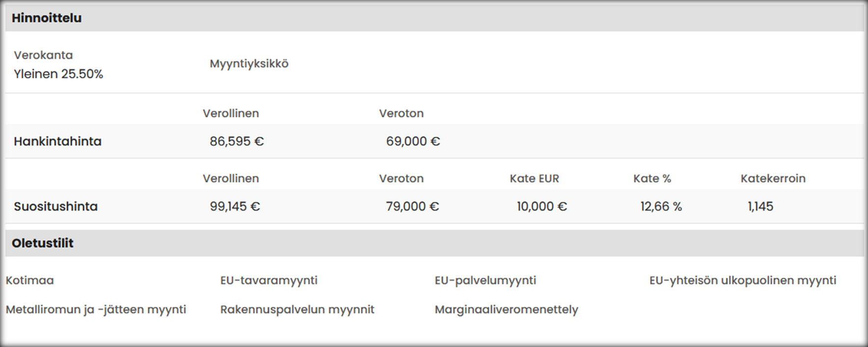
Task: Click the Kate EUR value 10,000 €
Action: point(542,206)
